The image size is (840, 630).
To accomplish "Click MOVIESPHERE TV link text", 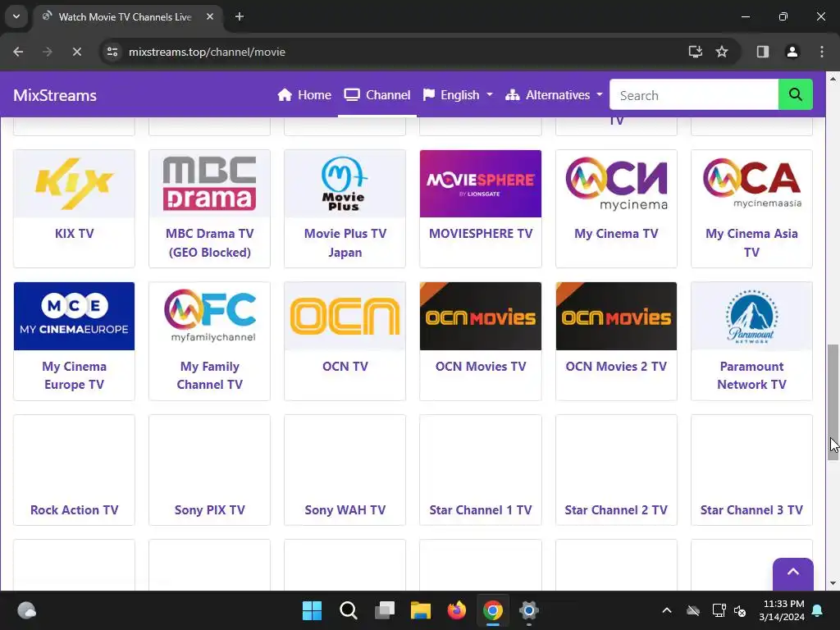I will coord(481,234).
